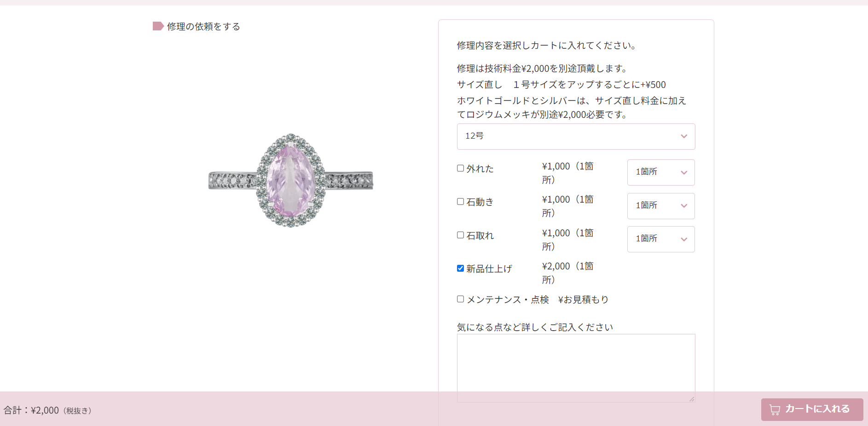Click the chevron arrow in 石動き quantity selector
Screen dimensions: 868x426
tap(684, 206)
